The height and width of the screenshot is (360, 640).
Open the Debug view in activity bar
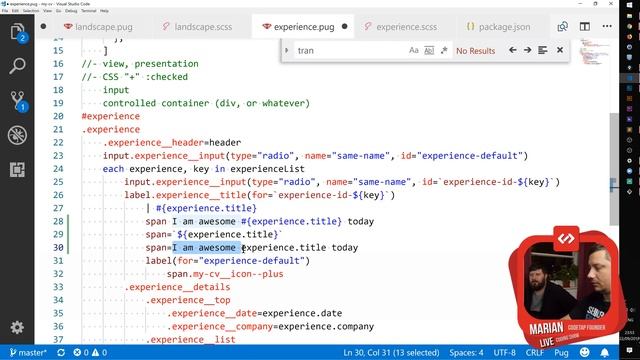click(x=17, y=135)
